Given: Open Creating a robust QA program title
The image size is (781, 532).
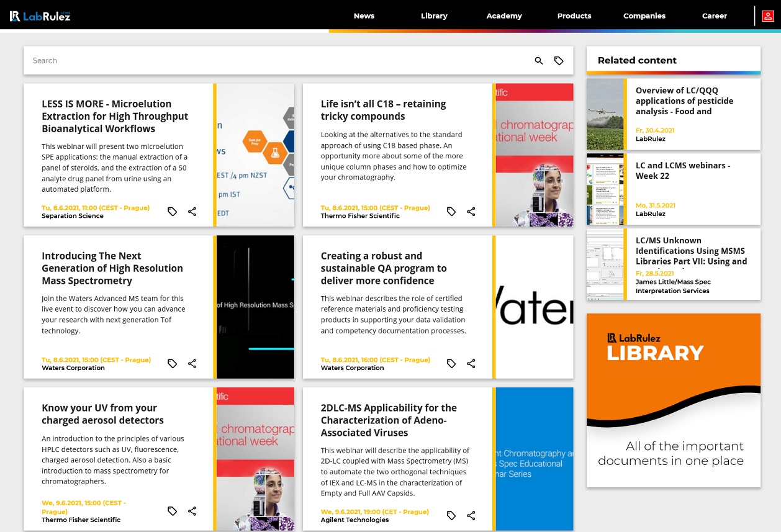Looking at the screenshot, I should [x=384, y=268].
